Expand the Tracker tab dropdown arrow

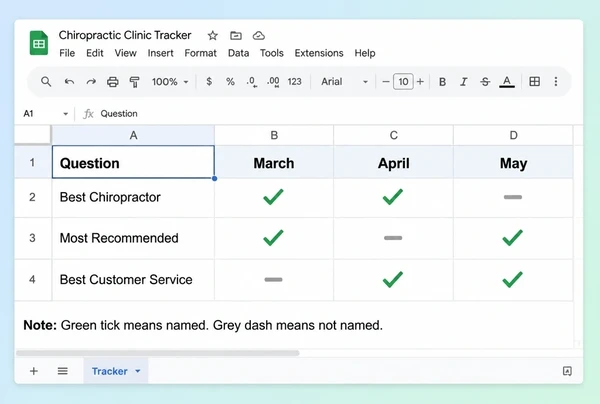tap(138, 371)
